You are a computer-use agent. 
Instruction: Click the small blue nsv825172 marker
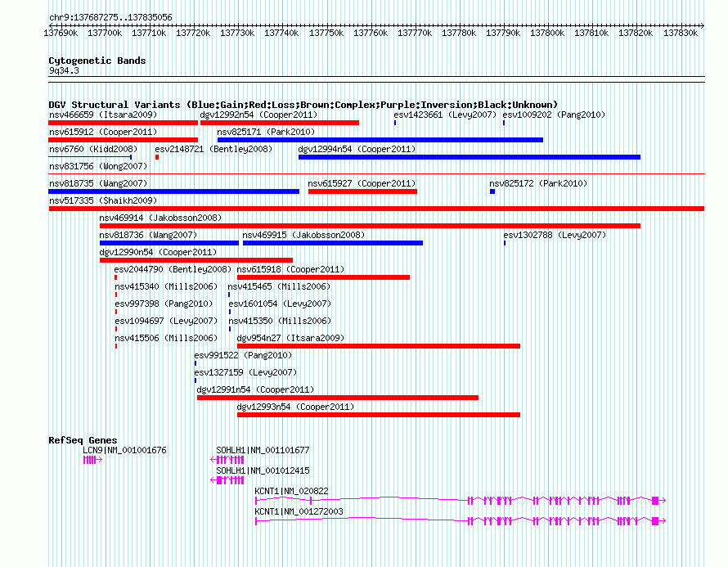point(492,191)
